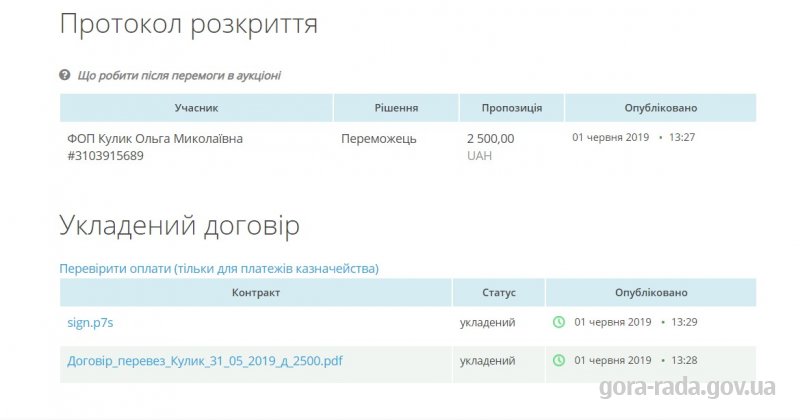Image resolution: width=800 pixels, height=420 pixels.
Task: Click the 'Переможець' decision cell
Action: click(379, 139)
